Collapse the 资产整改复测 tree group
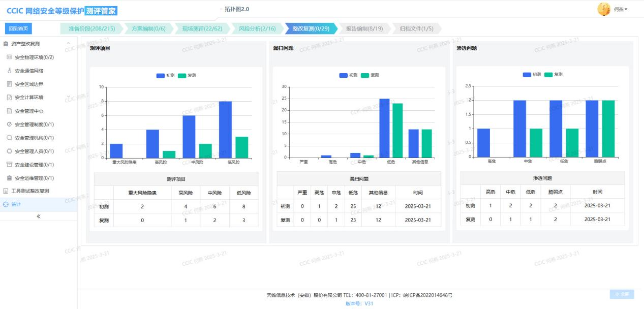 (x=69, y=44)
